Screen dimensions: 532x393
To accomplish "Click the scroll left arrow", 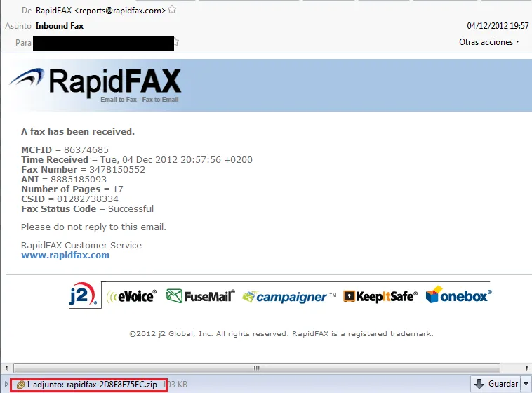I will coord(6,368).
